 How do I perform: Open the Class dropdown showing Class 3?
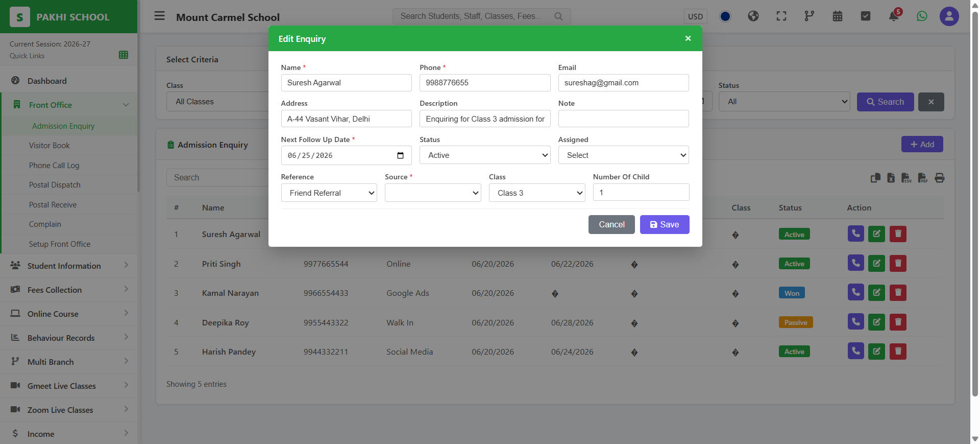point(537,193)
